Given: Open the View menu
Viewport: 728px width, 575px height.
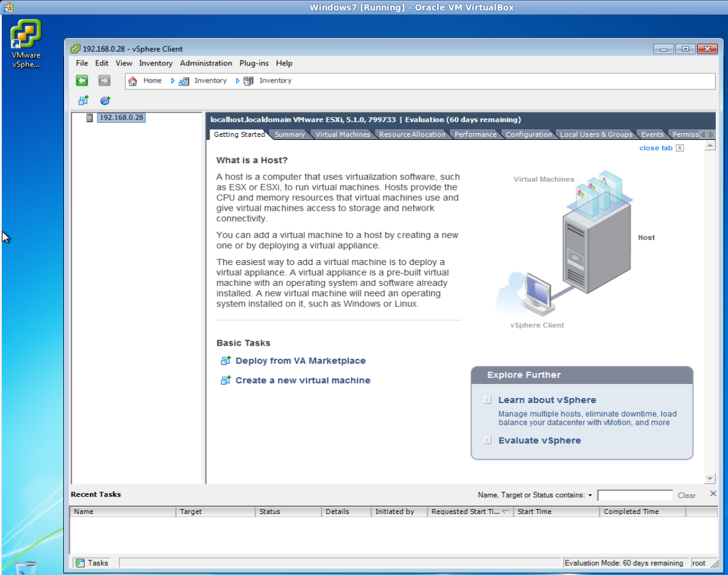Looking at the screenshot, I should (x=123, y=63).
